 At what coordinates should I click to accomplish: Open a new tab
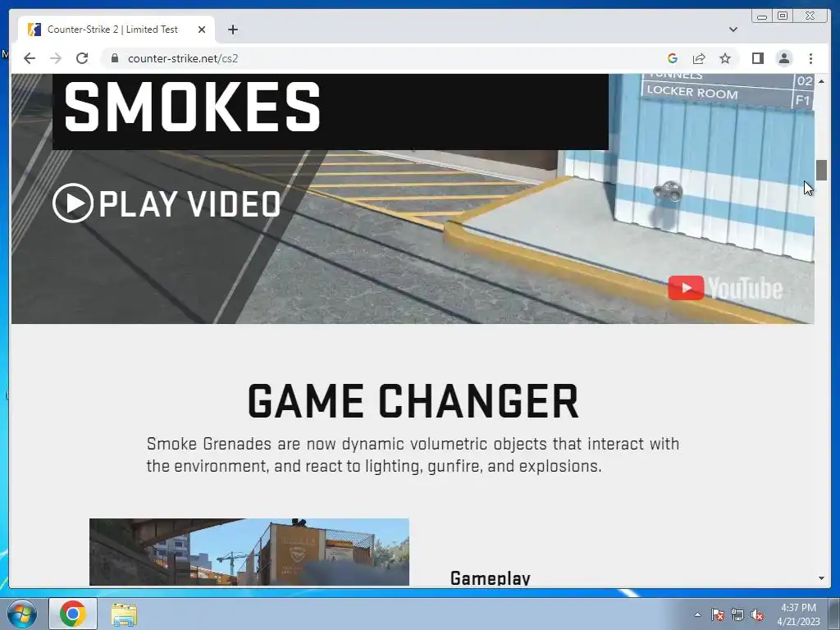232,30
